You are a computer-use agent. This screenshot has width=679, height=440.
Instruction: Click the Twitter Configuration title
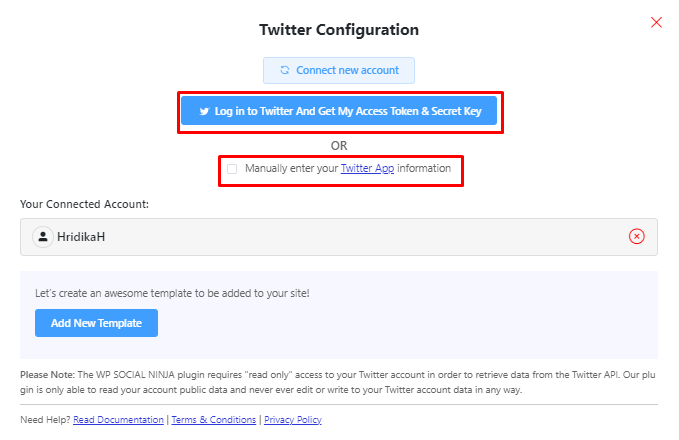[x=339, y=29]
